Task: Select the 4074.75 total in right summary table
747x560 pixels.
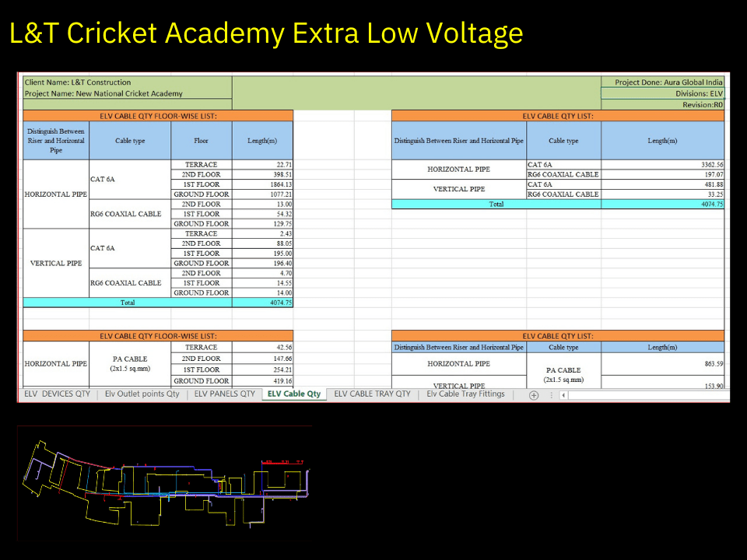Action: coord(663,204)
